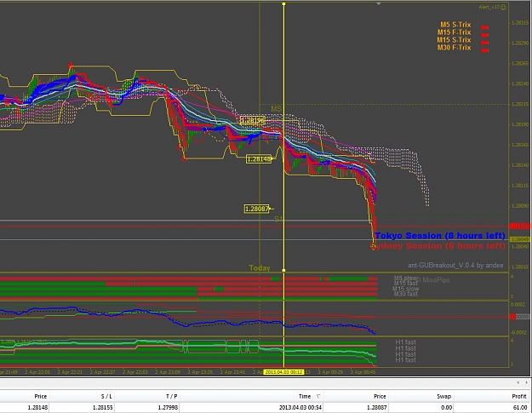Click the 'M15 F-Trix' label
Viewport: 532px width, 413px height.
(454, 32)
